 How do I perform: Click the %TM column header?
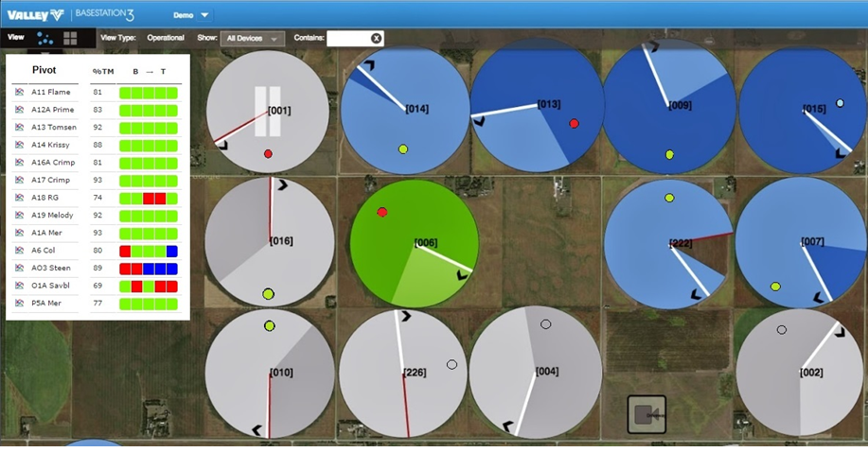coord(103,71)
